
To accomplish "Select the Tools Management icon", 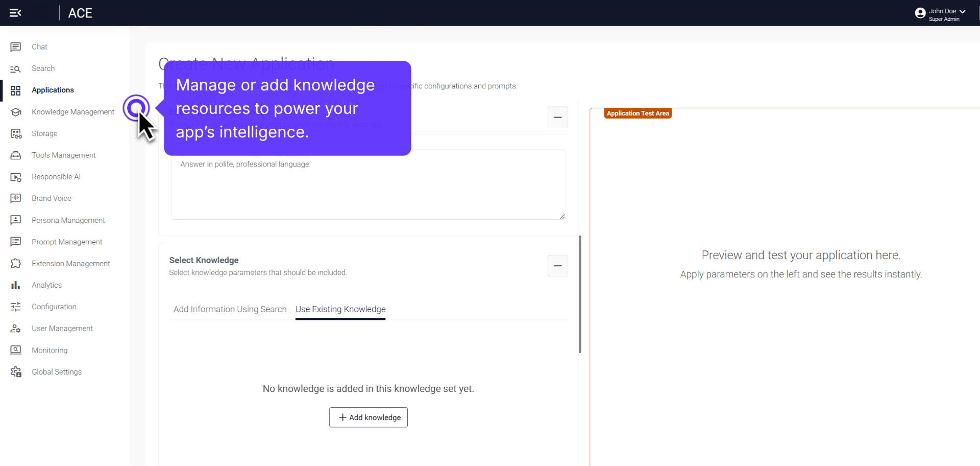I will [16, 155].
